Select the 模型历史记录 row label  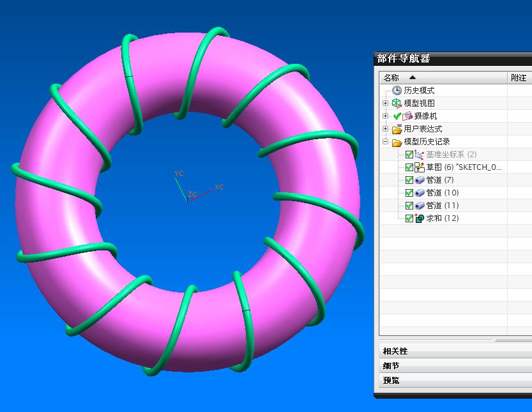pyautogui.click(x=427, y=142)
